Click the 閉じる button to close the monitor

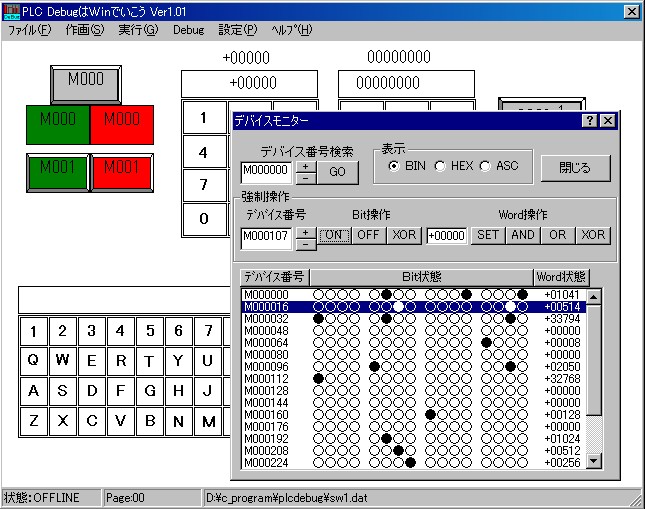pyautogui.click(x=575, y=168)
